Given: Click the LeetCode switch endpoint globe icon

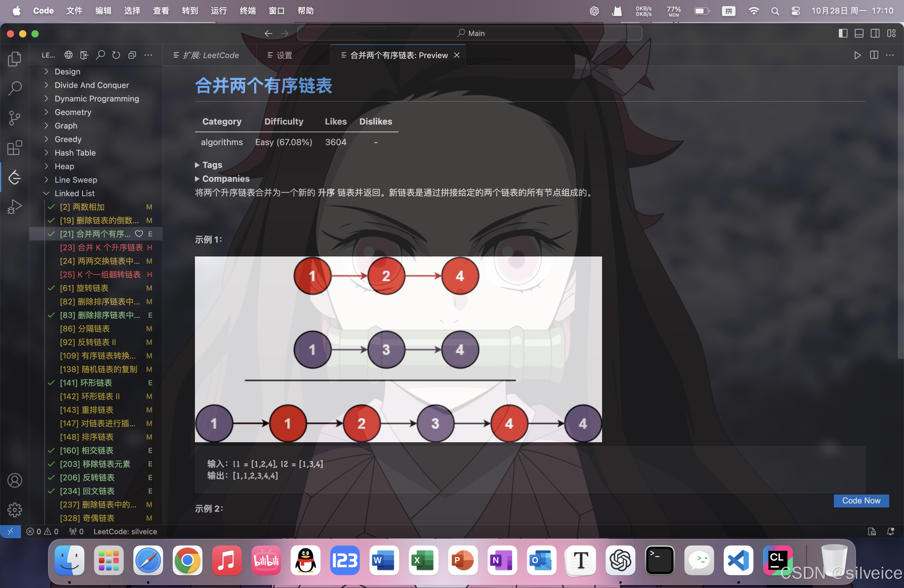Looking at the screenshot, I should pos(68,55).
